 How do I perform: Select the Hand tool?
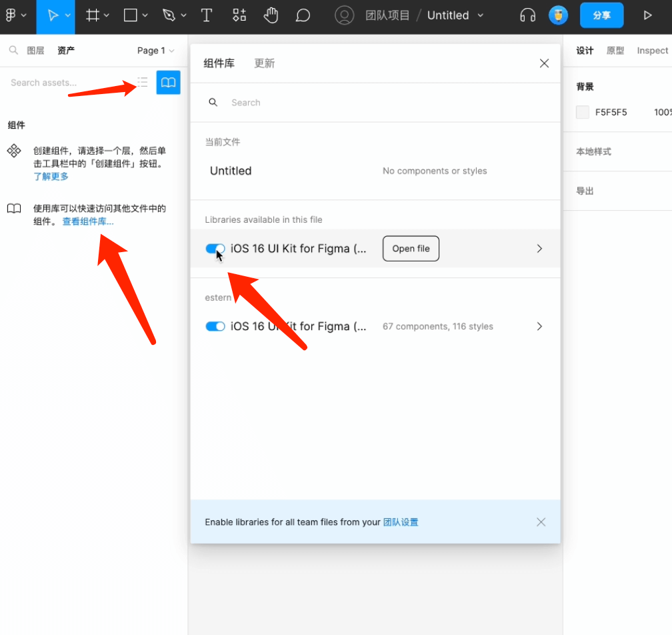coord(271,15)
